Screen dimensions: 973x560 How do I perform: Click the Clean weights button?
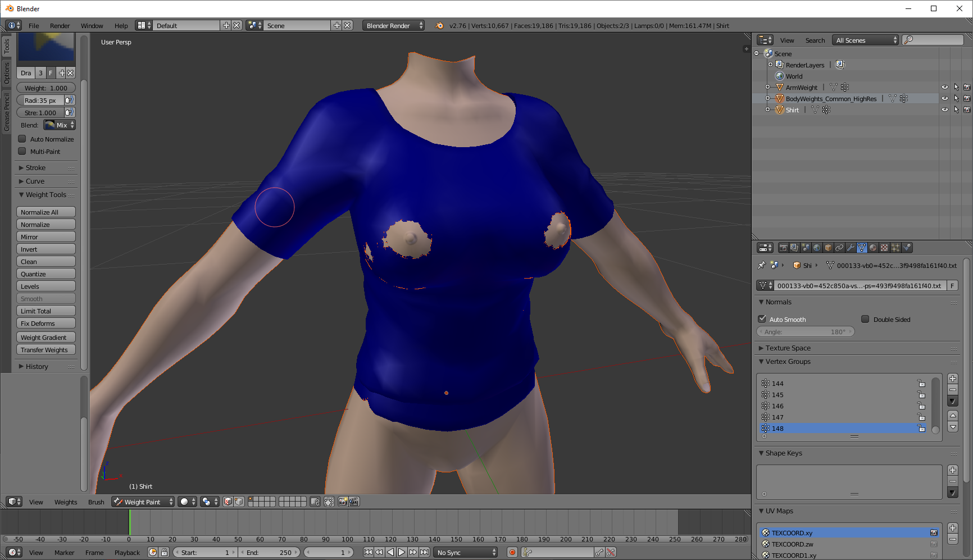point(46,261)
